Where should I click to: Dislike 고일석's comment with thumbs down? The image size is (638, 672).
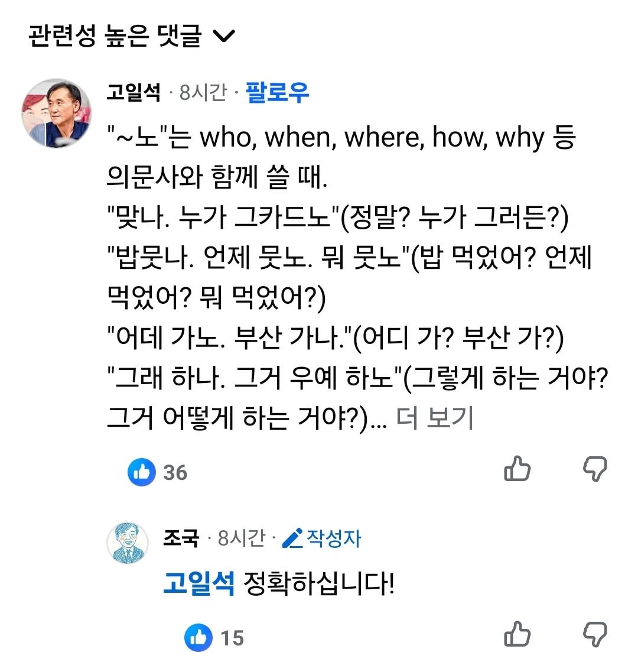[595, 469]
